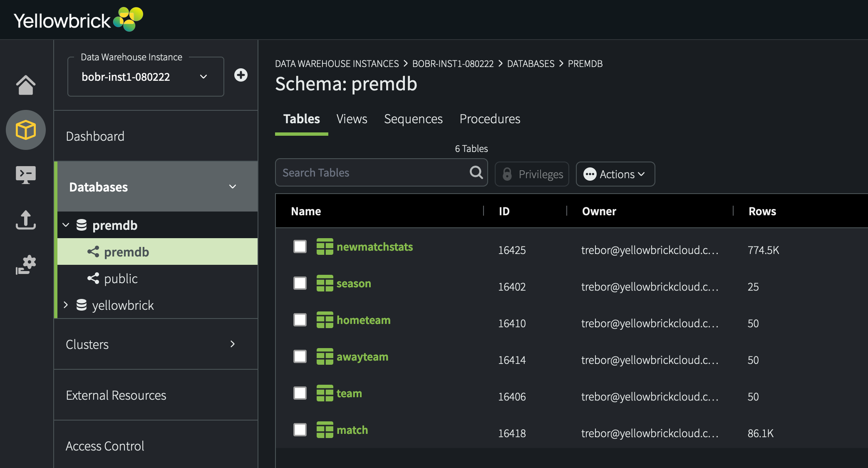Select the yellow cube instance icon
Image resolution: width=868 pixels, height=468 pixels.
pos(26,130)
